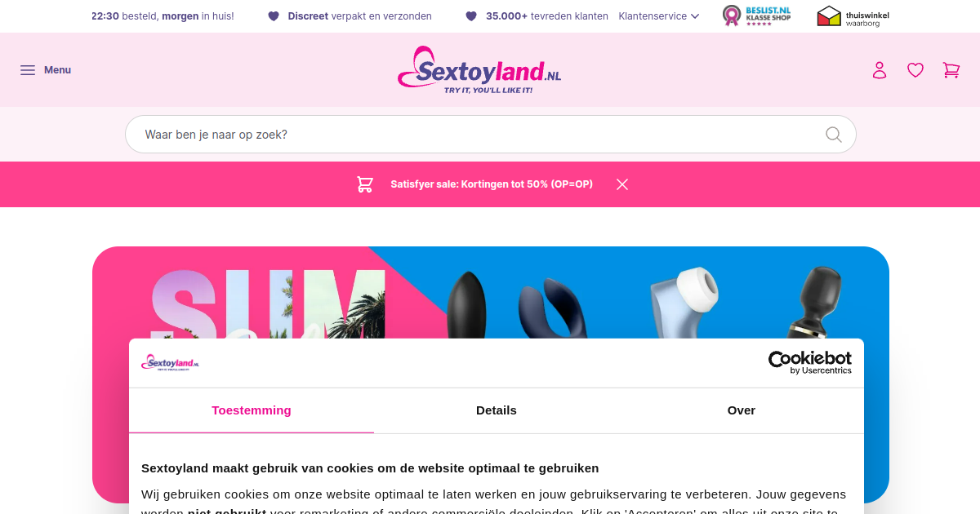Click the summer sale hero banner image
This screenshot has height=514, width=980.
pos(490,292)
